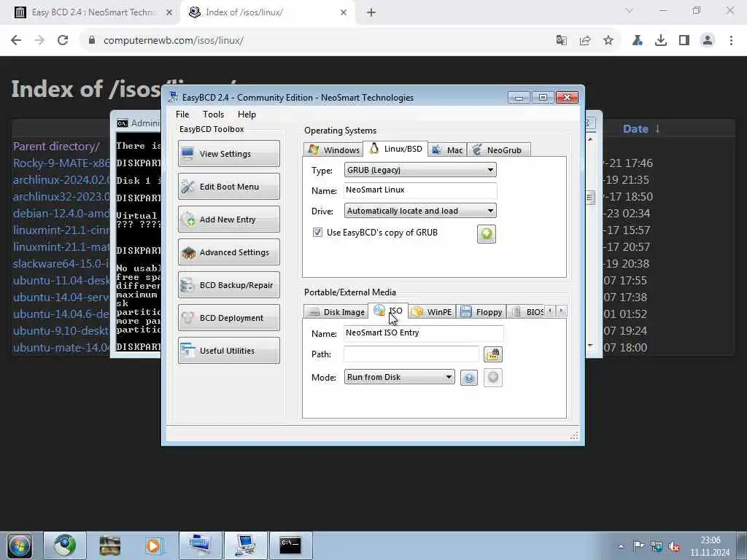The width and height of the screenshot is (747, 560).
Task: Switch to the Floppy tab
Action: click(481, 312)
